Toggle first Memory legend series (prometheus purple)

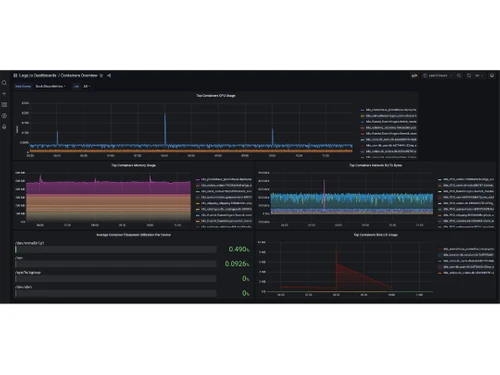click(x=226, y=179)
